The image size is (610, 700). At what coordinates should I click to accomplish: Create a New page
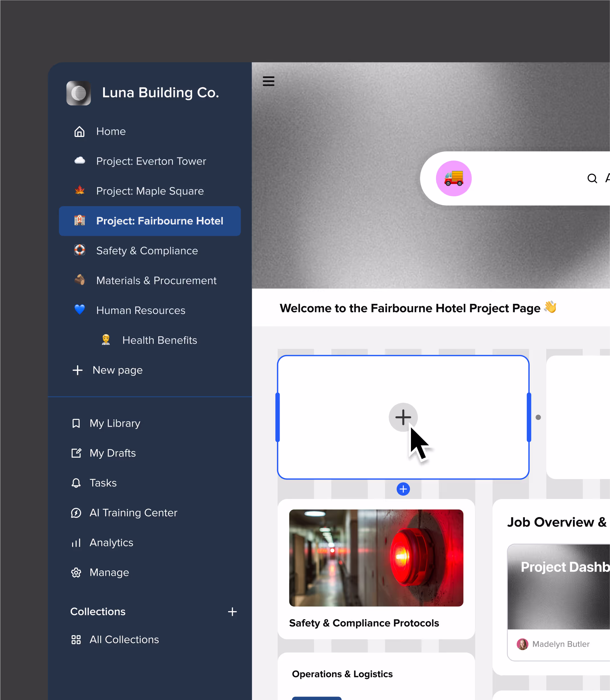pos(117,370)
